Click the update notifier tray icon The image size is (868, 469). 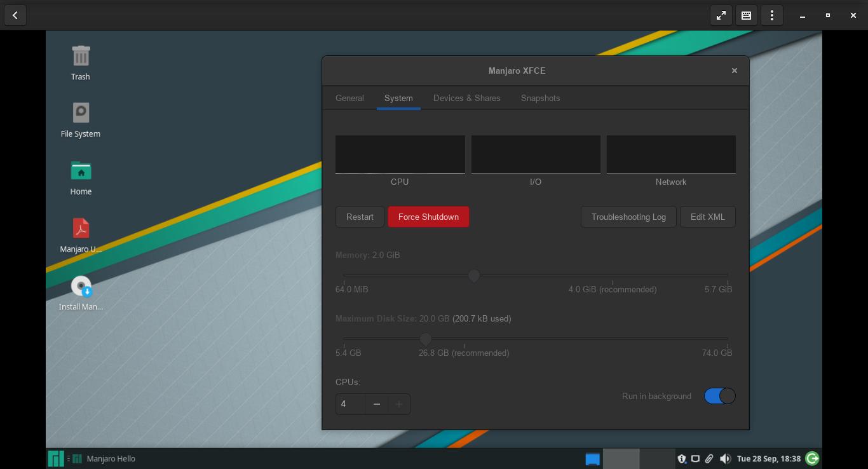pyautogui.click(x=682, y=458)
